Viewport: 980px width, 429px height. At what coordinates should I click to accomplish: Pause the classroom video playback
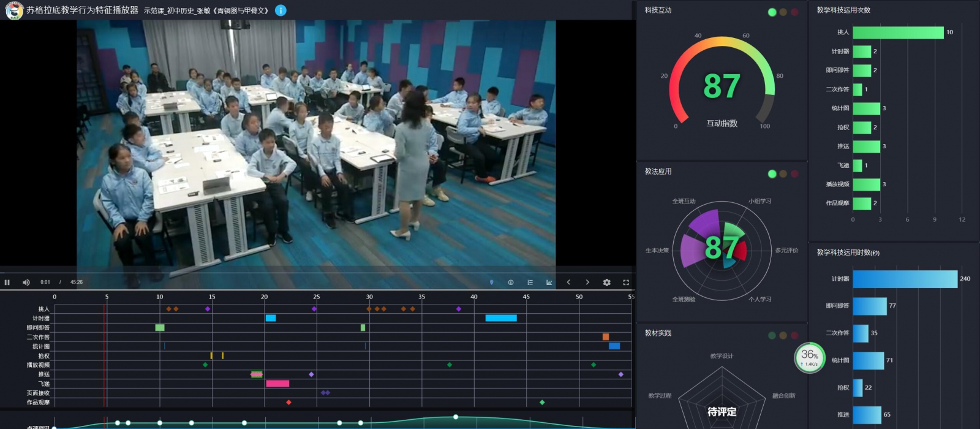pos(7,283)
